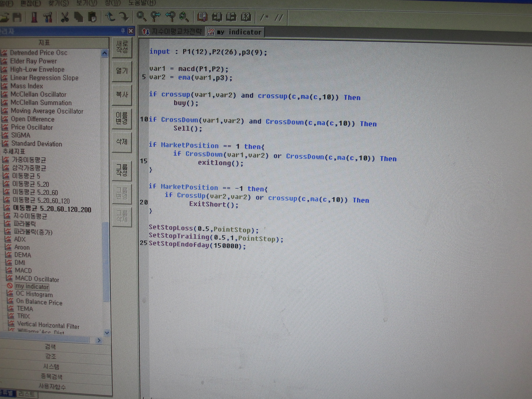Image resolution: width=532 pixels, height=399 pixels.
Task: Select MACD Oscillator in the indicator list
Action: click(x=37, y=279)
